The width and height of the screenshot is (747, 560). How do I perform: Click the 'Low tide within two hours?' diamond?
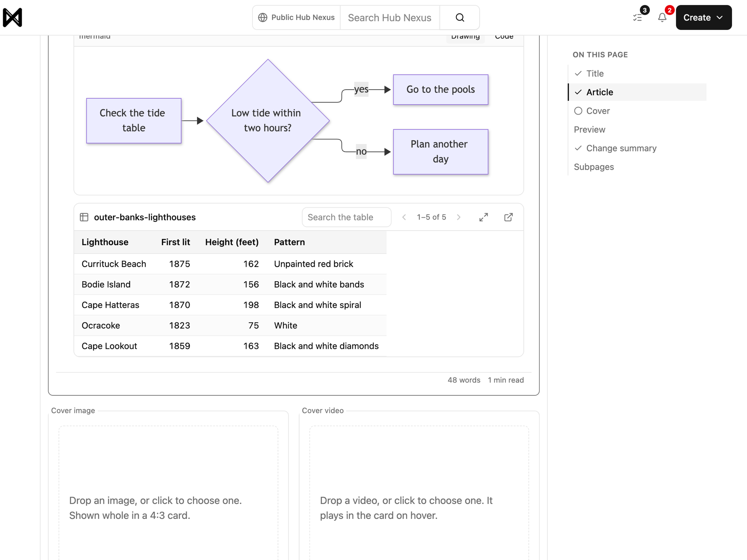(x=268, y=121)
